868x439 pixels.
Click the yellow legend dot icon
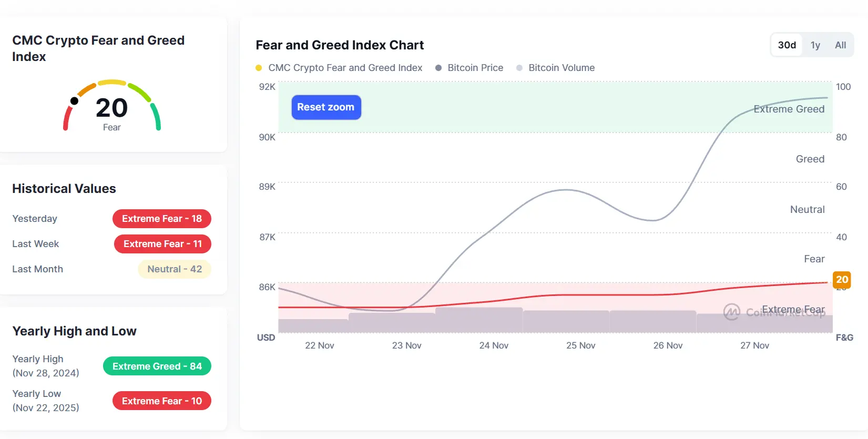pos(259,68)
